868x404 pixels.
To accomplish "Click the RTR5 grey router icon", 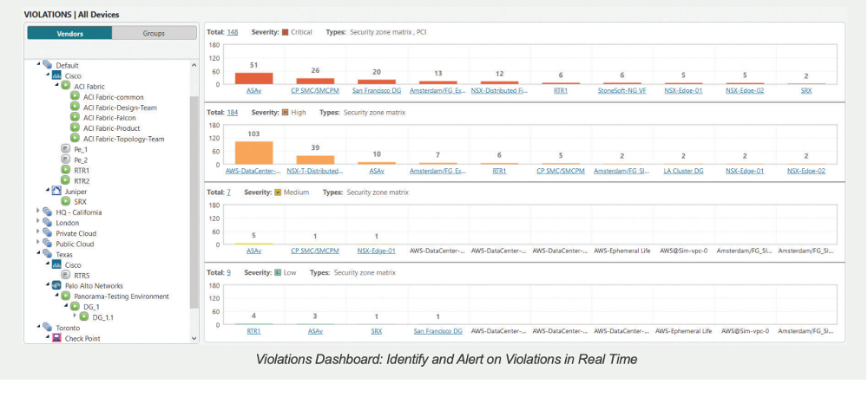I will (x=65, y=275).
